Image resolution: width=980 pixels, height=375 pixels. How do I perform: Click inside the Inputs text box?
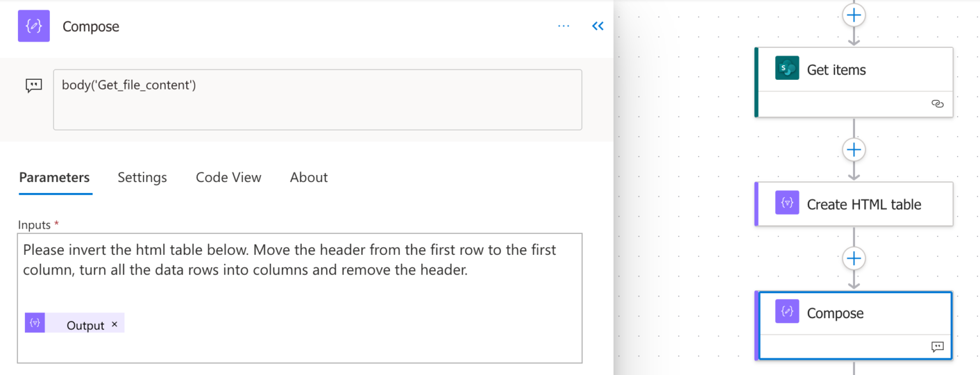click(300, 298)
